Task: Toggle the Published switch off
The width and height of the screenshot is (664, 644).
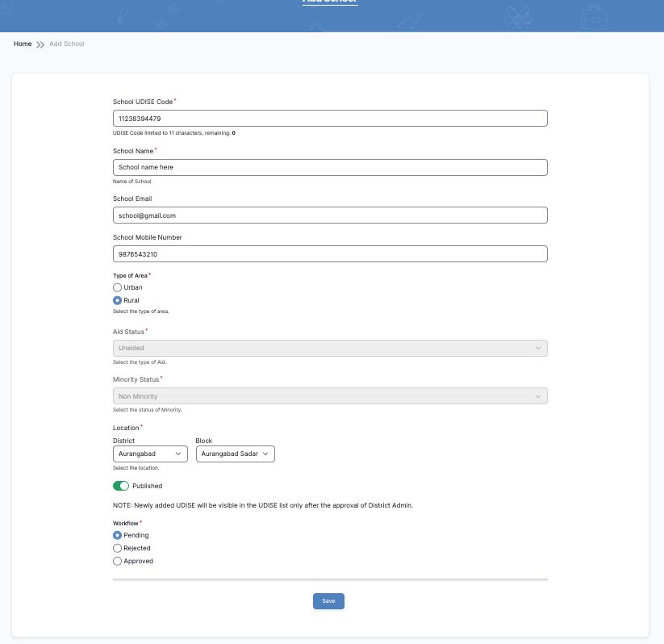Action: [x=121, y=486]
